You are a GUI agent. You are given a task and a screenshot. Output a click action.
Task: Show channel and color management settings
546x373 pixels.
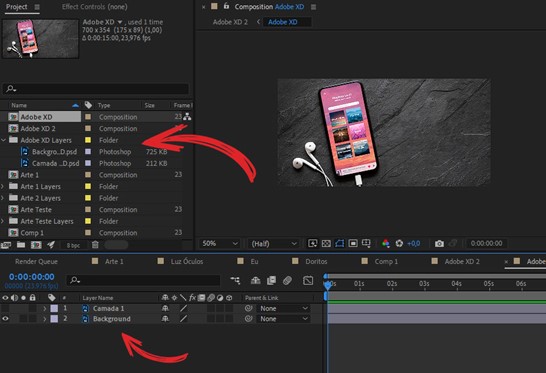coord(385,243)
